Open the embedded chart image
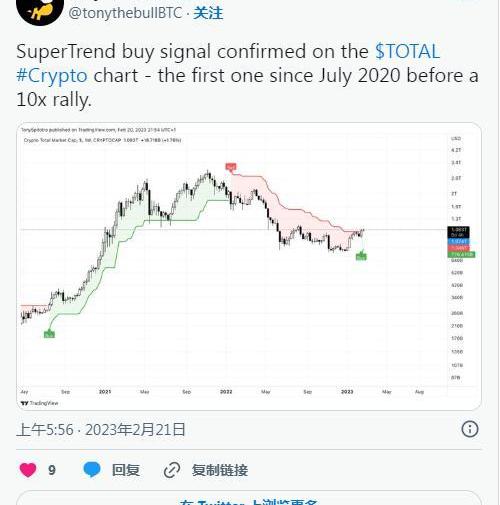 click(x=249, y=266)
